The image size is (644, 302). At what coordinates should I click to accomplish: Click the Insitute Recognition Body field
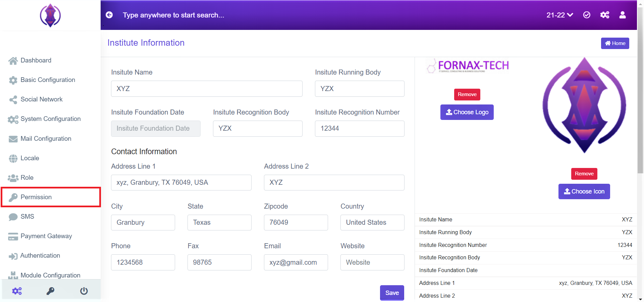[x=258, y=129]
